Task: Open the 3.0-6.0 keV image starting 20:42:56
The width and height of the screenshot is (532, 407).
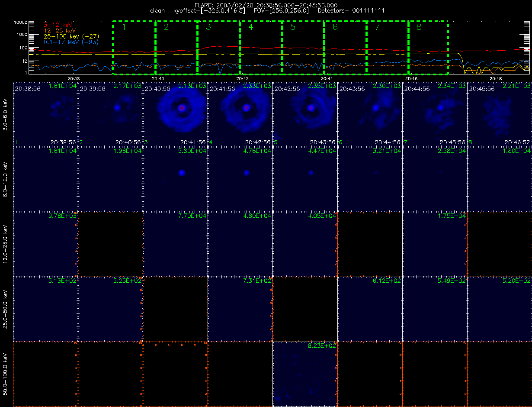Action: click(305, 114)
